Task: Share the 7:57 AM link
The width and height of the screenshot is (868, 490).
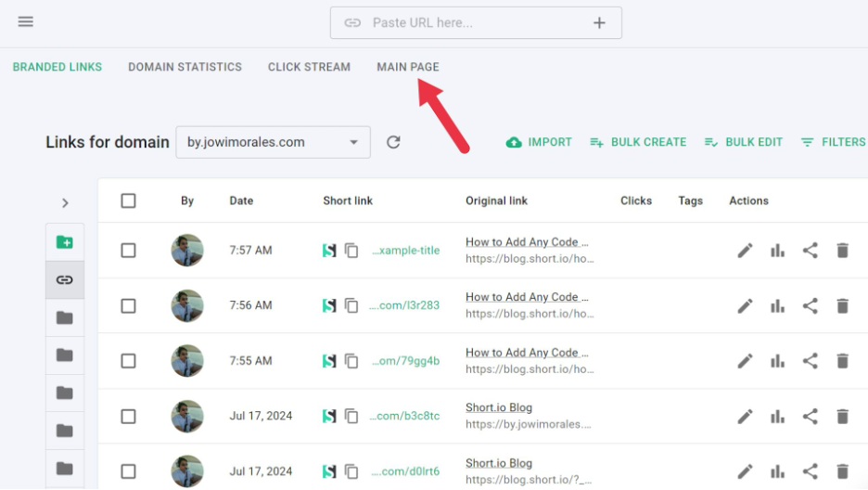Action: 810,251
